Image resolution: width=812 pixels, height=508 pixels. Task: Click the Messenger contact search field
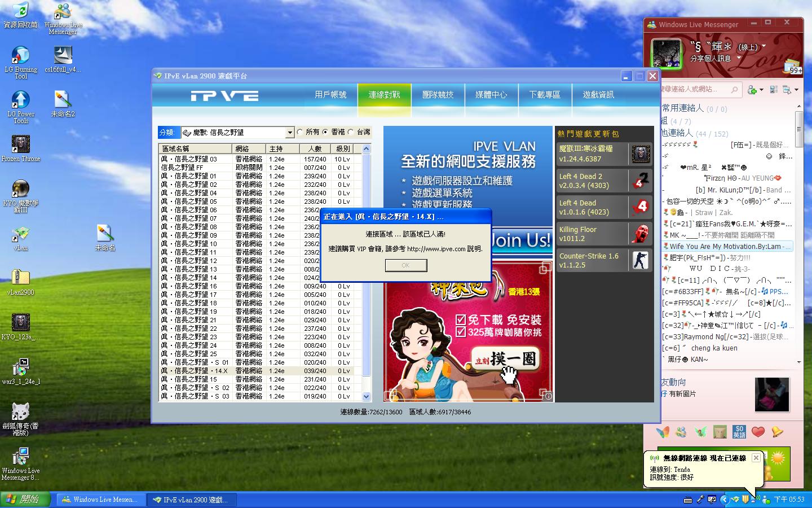pyautogui.click(x=696, y=89)
